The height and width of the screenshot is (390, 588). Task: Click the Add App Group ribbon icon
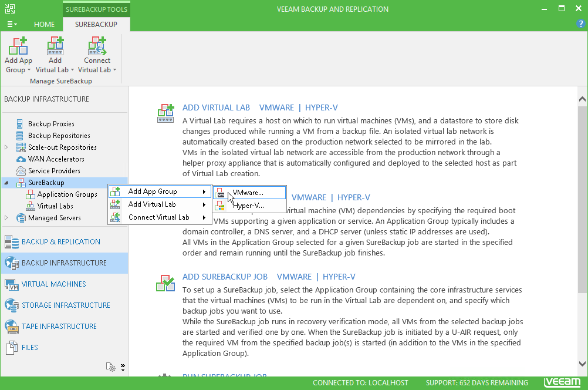pyautogui.click(x=18, y=46)
